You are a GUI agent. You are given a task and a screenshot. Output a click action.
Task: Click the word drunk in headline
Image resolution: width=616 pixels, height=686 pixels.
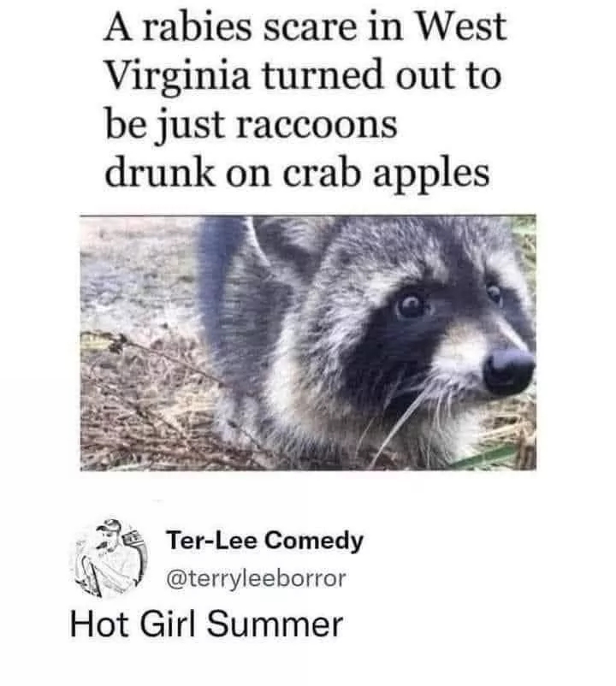[160, 174]
